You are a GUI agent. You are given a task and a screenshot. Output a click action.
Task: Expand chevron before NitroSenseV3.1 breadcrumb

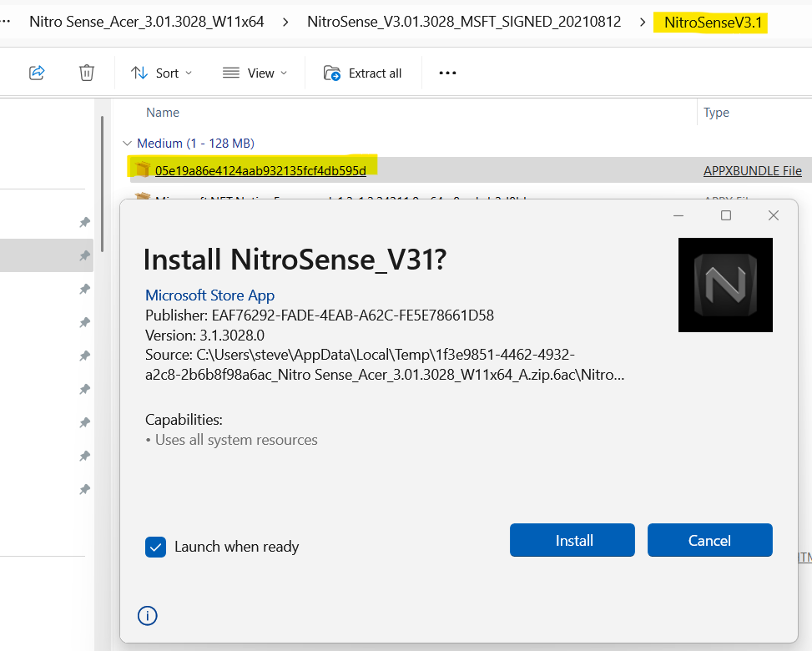643,23
